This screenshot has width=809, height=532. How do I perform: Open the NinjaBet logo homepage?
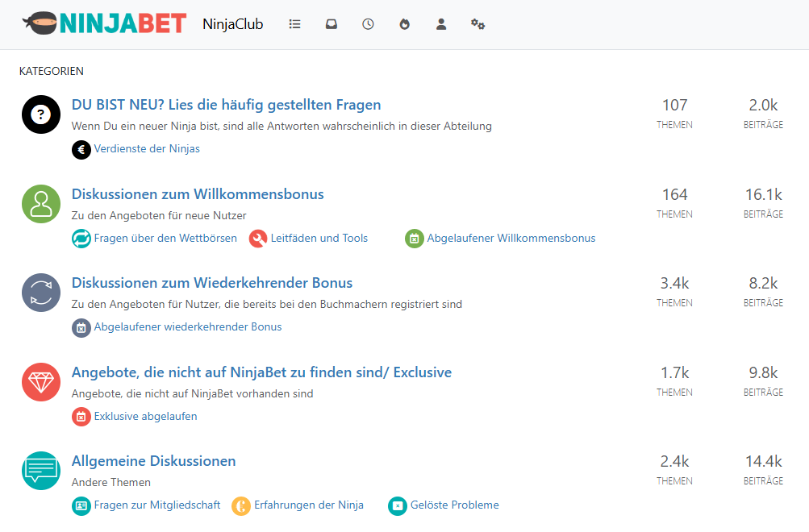tap(104, 23)
